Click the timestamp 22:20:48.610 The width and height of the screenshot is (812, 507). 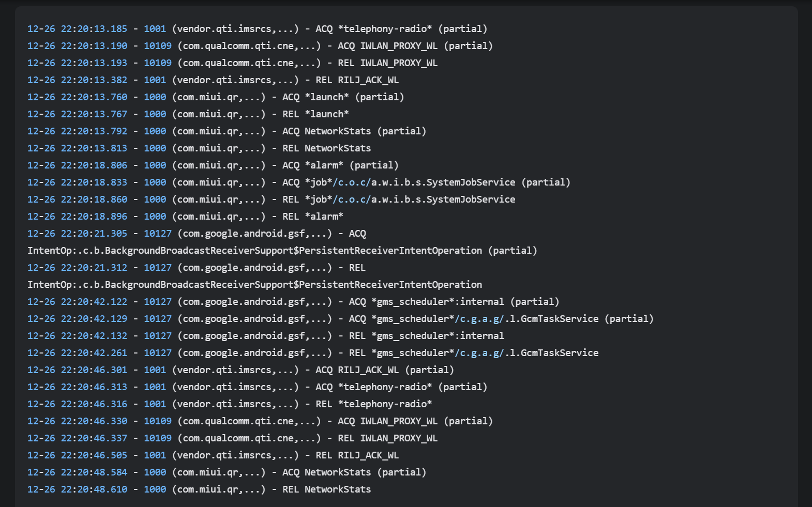[x=94, y=489]
